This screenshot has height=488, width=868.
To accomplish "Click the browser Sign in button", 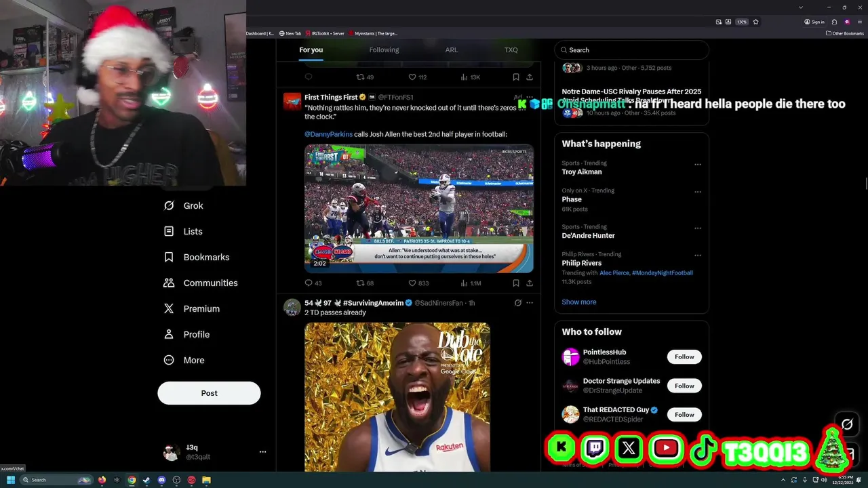I will (x=814, y=22).
